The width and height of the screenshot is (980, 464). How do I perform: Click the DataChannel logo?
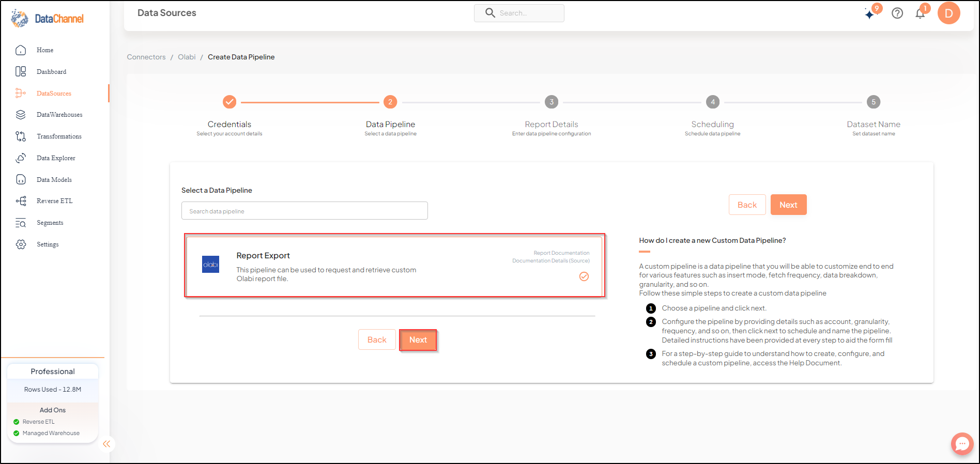pyautogui.click(x=47, y=19)
